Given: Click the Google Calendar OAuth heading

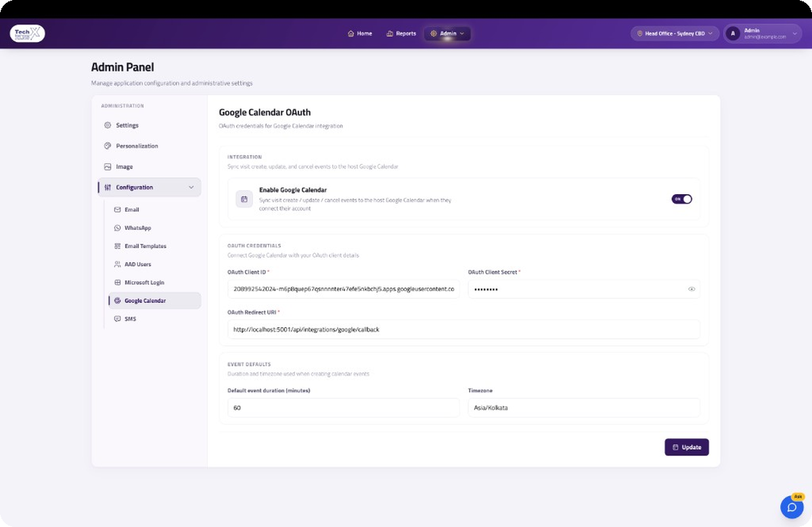Looking at the screenshot, I should tap(265, 112).
